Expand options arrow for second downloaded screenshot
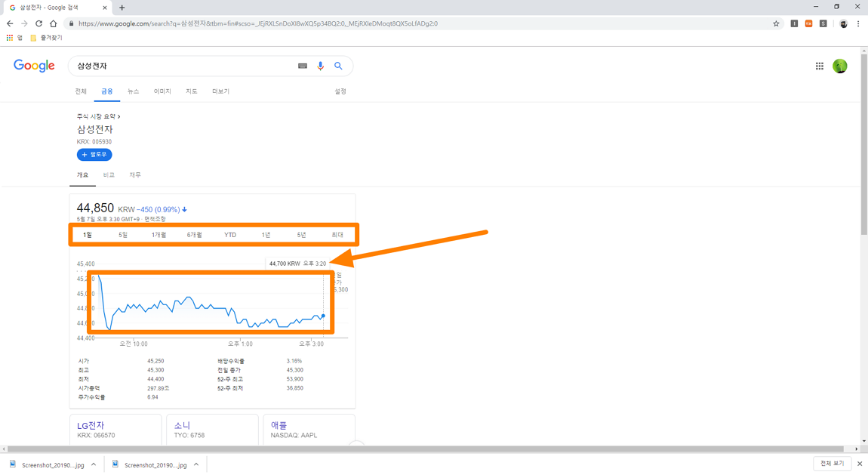 (196, 464)
